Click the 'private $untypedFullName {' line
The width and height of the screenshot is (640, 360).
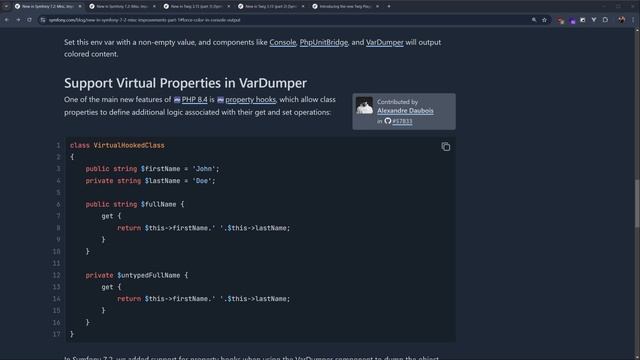137,275
